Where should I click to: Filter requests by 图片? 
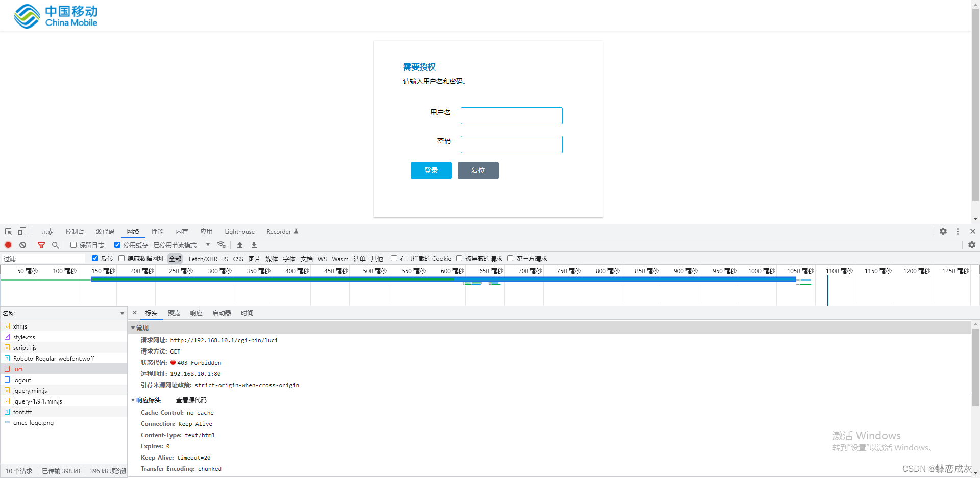point(254,259)
